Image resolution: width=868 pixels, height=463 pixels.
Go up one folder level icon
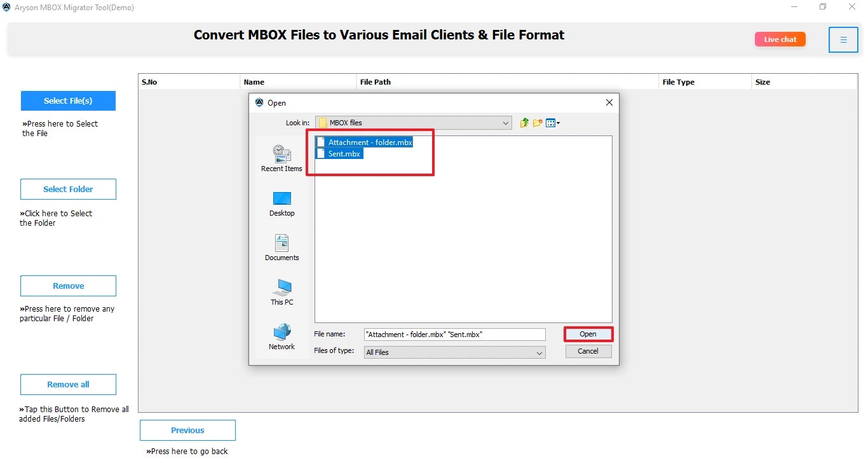(524, 123)
